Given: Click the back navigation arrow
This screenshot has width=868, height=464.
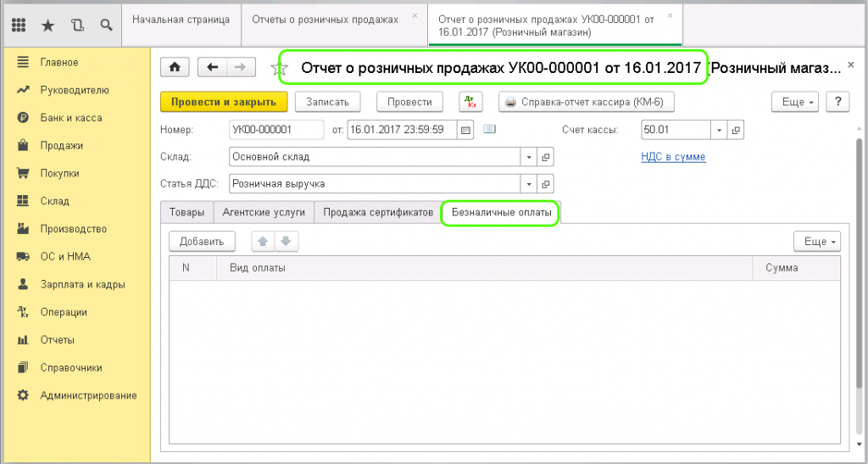Looking at the screenshot, I should [213, 67].
